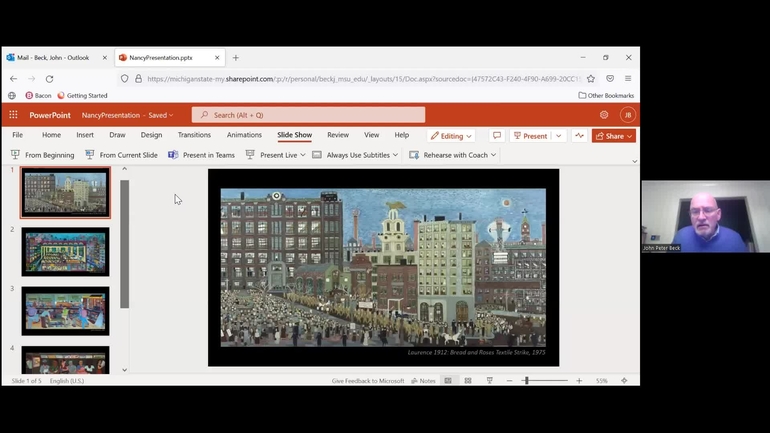Switch to the Transitions tab
770x433 pixels.
pyautogui.click(x=194, y=135)
